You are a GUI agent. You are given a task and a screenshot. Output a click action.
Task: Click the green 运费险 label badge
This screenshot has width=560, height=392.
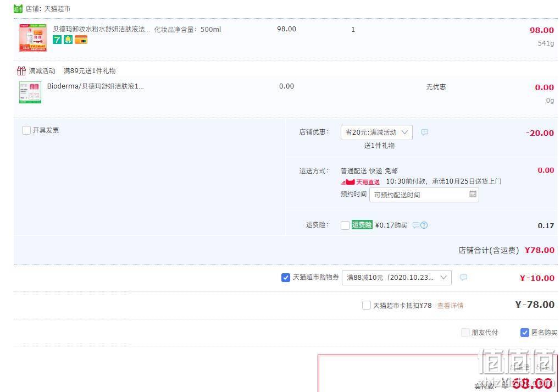click(362, 224)
